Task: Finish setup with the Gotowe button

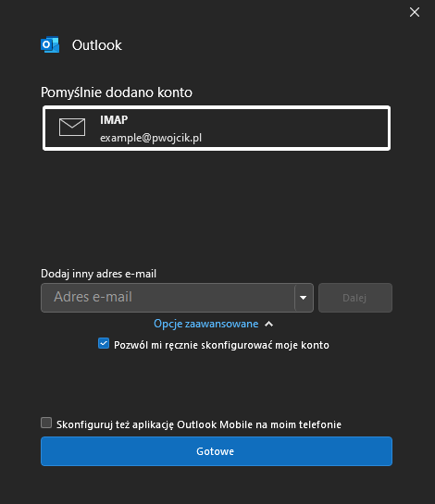Action: coord(217,451)
